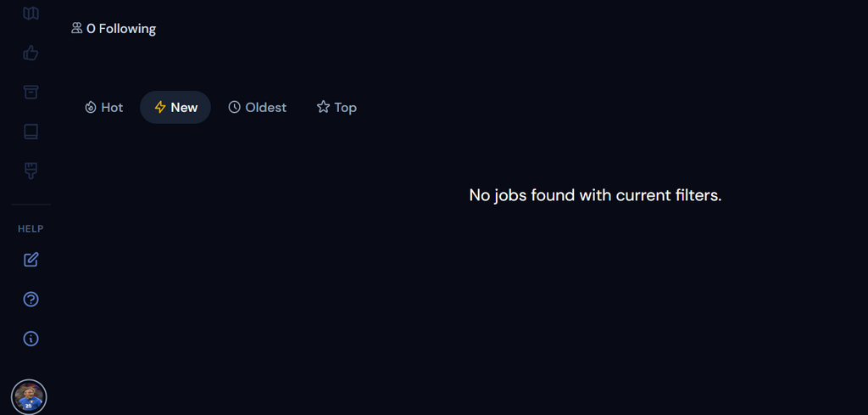Sort jobs by Oldest
Image resolution: width=868 pixels, height=415 pixels.
[x=257, y=108]
